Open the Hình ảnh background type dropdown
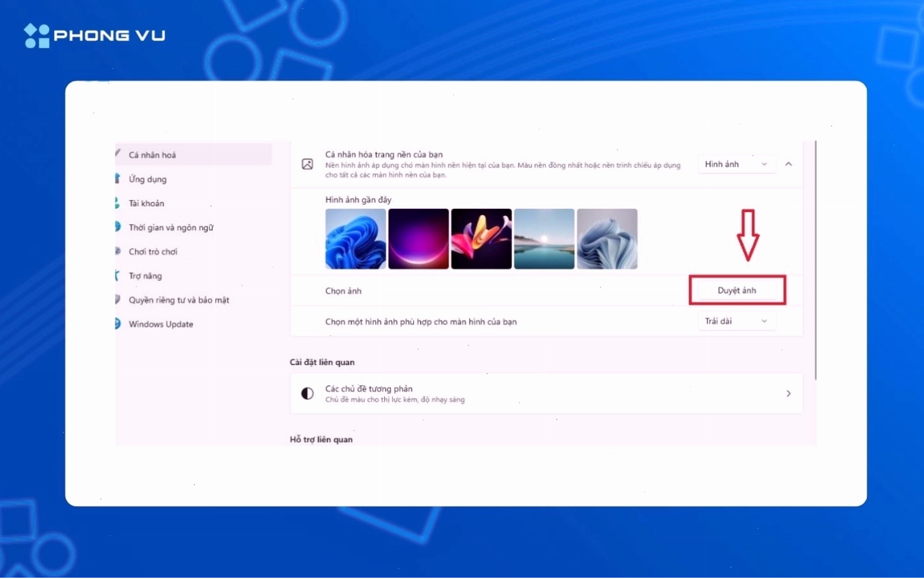 click(736, 165)
